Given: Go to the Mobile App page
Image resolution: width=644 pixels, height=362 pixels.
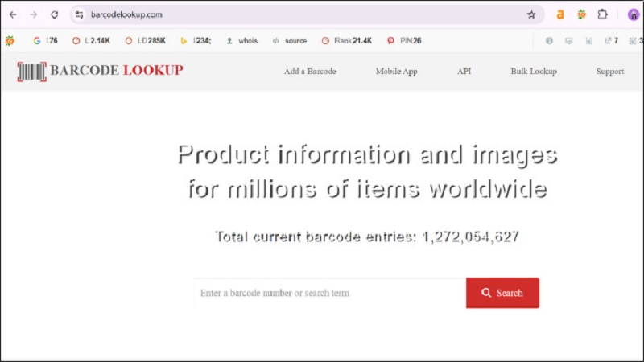Looking at the screenshot, I should coord(396,72).
